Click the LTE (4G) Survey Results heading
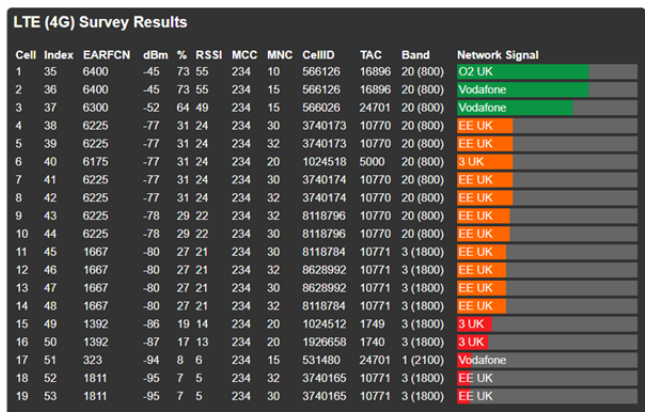652x418 pixels. click(100, 22)
